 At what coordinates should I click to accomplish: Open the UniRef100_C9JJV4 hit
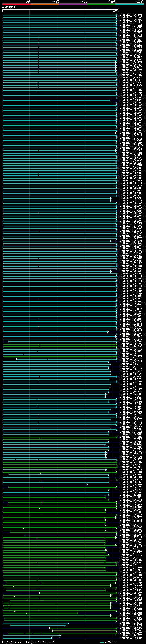click(x=131, y=625)
